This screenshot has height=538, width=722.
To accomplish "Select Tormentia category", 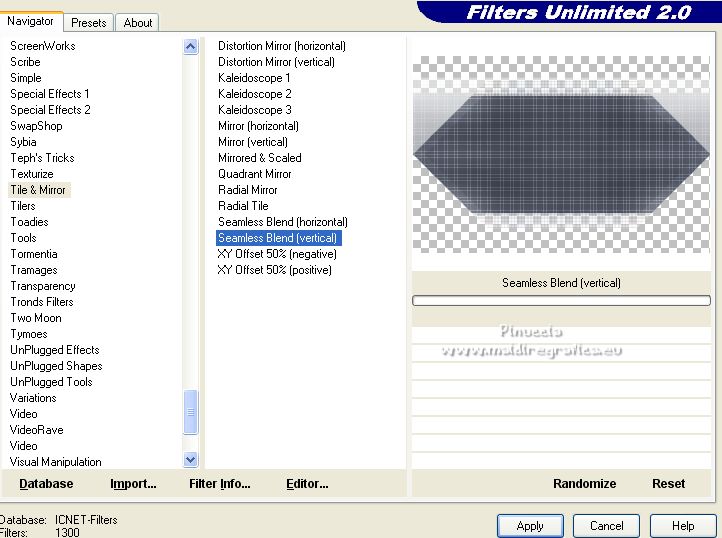I will click(34, 254).
